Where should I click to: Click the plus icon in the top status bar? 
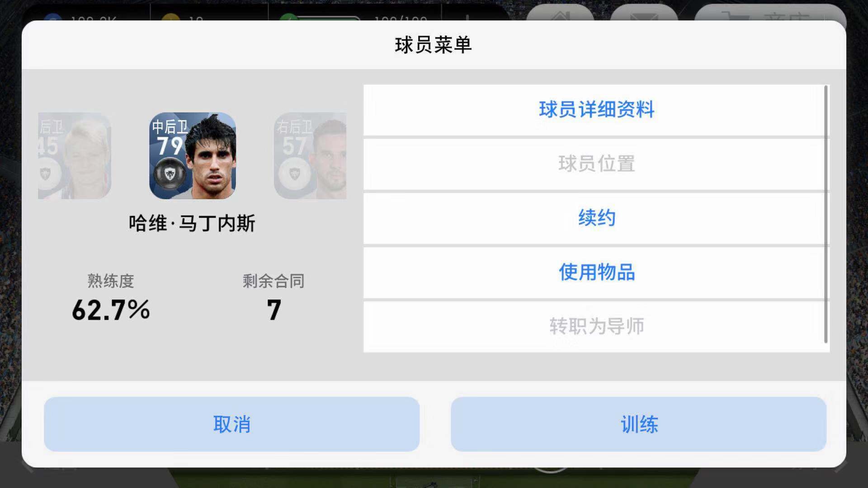tap(467, 18)
